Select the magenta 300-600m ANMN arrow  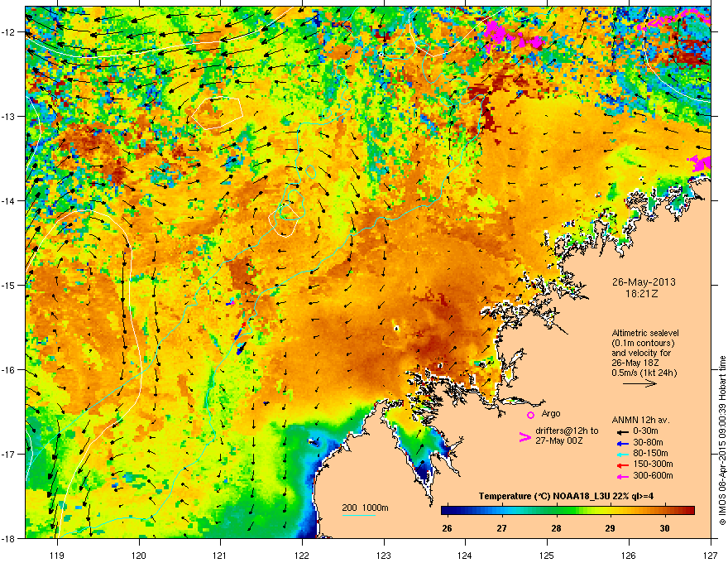pyautogui.click(x=623, y=476)
